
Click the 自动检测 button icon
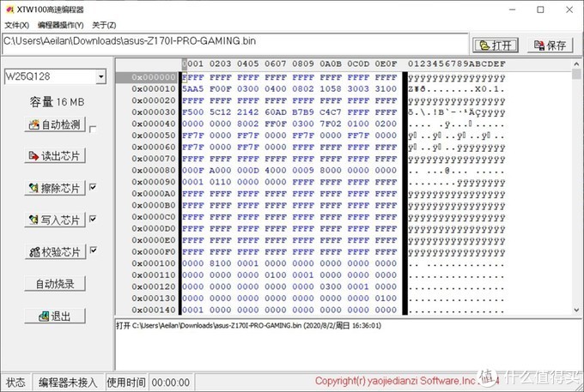coord(33,124)
